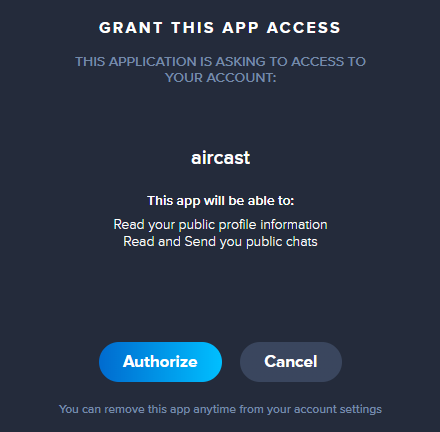Click the 'This app will be able to:' label

[221, 201]
